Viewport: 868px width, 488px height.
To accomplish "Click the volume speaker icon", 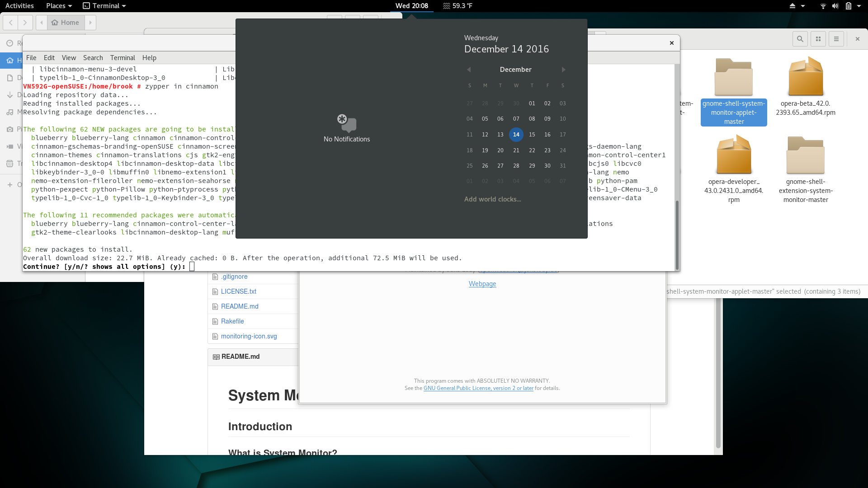I will pos(835,6).
